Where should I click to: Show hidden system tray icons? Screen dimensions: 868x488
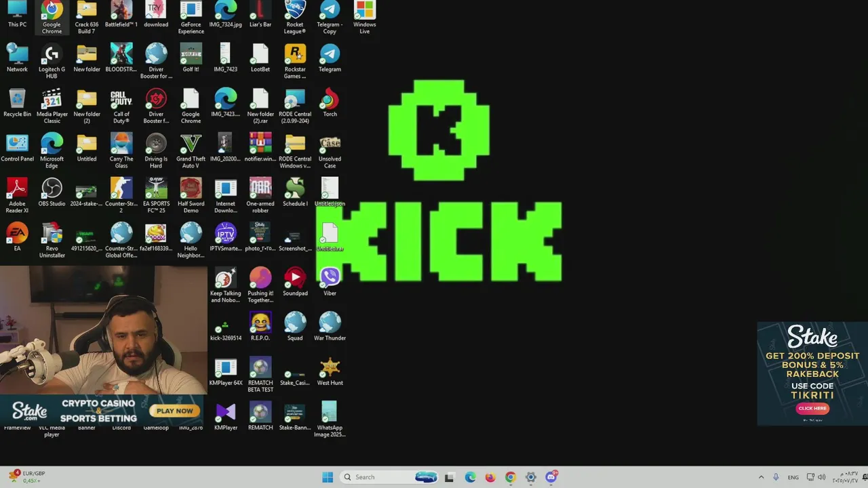(x=761, y=477)
